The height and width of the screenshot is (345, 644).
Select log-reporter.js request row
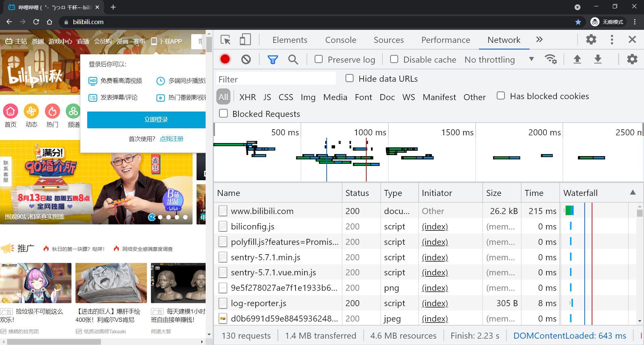[x=425, y=303]
